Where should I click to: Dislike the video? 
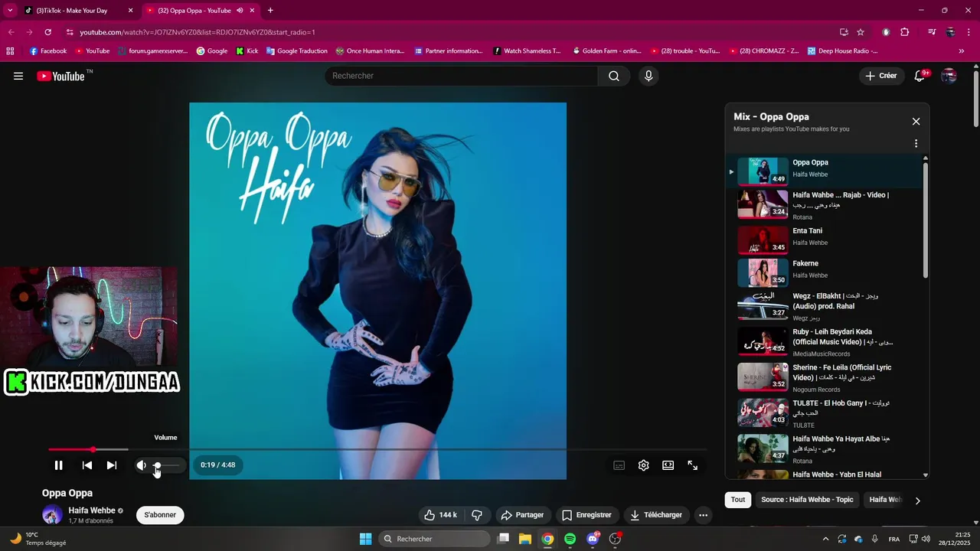coord(476,515)
